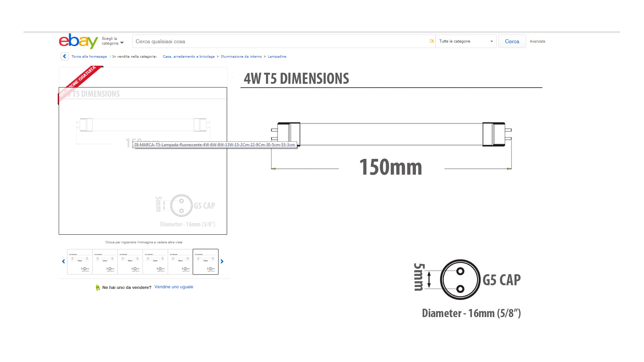Open Scegli la categoria dropdown

pyautogui.click(x=113, y=41)
